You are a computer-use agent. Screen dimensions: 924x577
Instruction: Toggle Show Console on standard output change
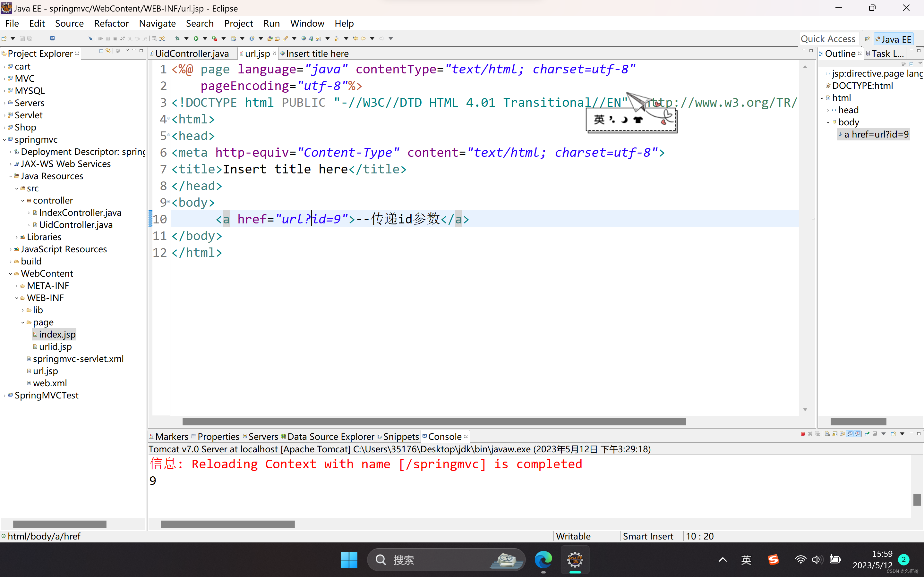(x=850, y=434)
